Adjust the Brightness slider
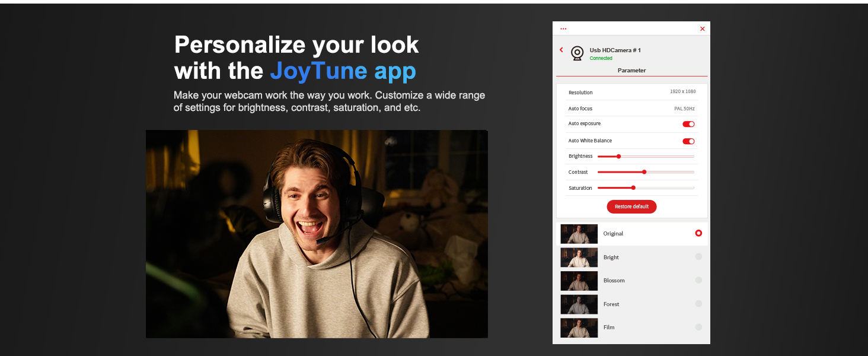This screenshot has width=868, height=356. (x=646, y=157)
